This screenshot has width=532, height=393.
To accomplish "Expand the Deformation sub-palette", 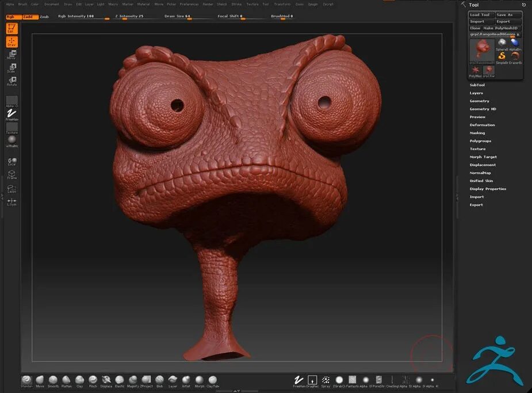I will tap(482, 125).
